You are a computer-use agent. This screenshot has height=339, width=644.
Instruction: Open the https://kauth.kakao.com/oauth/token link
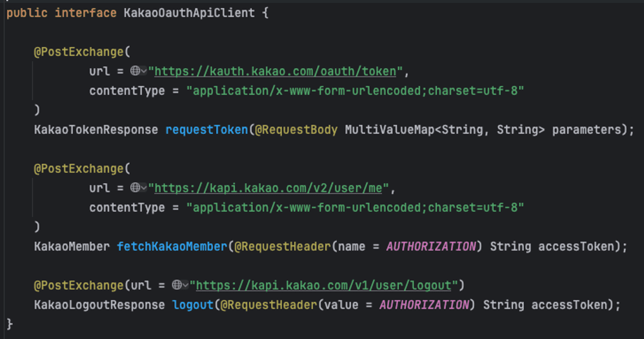[275, 71]
